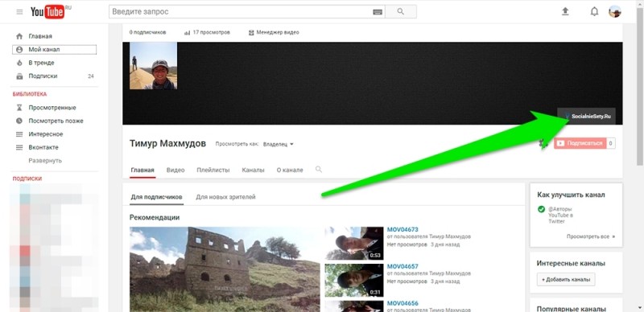The image size is (644, 312).
Task: Open the notifications bell
Action: pyautogui.click(x=594, y=11)
